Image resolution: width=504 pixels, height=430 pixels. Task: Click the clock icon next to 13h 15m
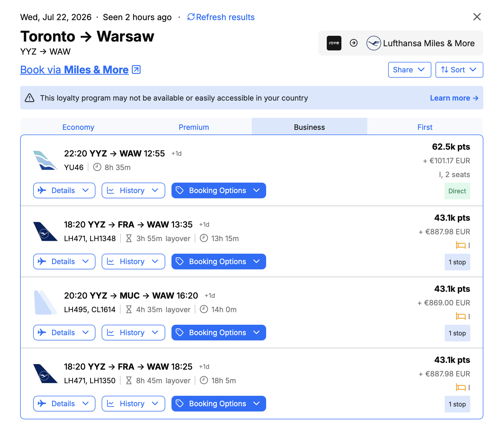204,238
